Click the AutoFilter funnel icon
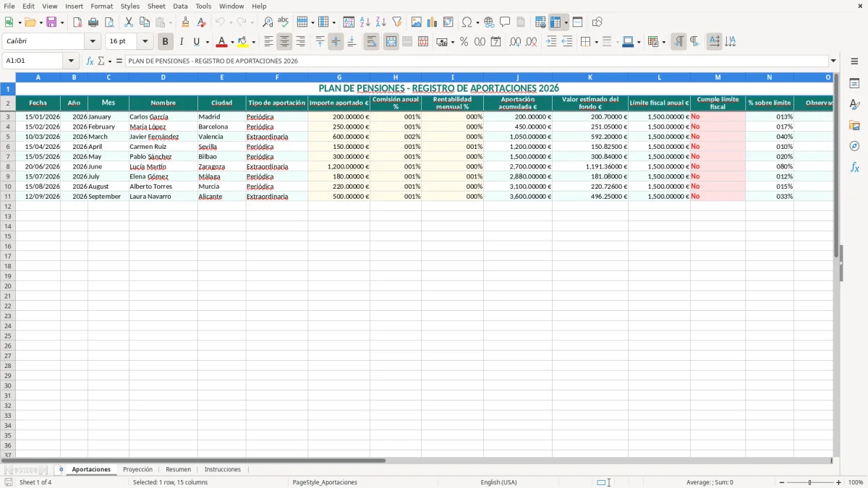The width and height of the screenshot is (868, 488). (x=396, y=22)
